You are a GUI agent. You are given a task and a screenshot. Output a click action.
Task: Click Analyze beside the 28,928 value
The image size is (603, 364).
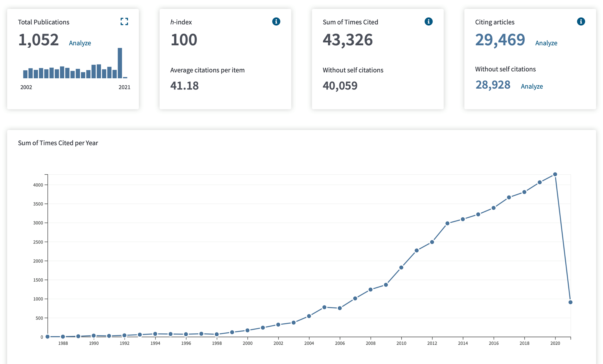[532, 86]
